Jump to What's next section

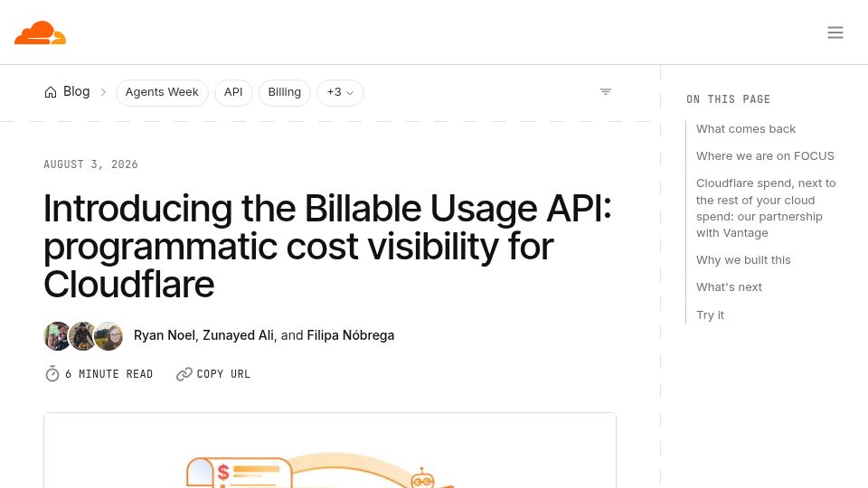(729, 287)
